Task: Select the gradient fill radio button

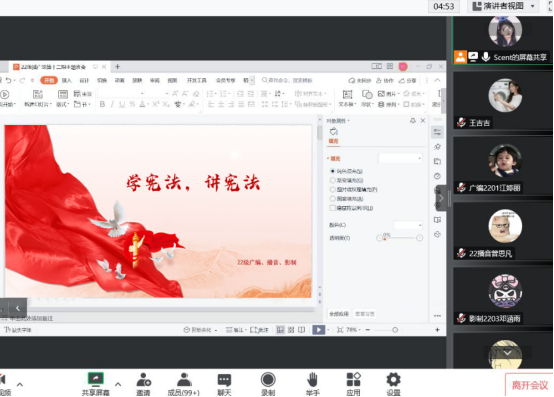Action: [x=332, y=180]
